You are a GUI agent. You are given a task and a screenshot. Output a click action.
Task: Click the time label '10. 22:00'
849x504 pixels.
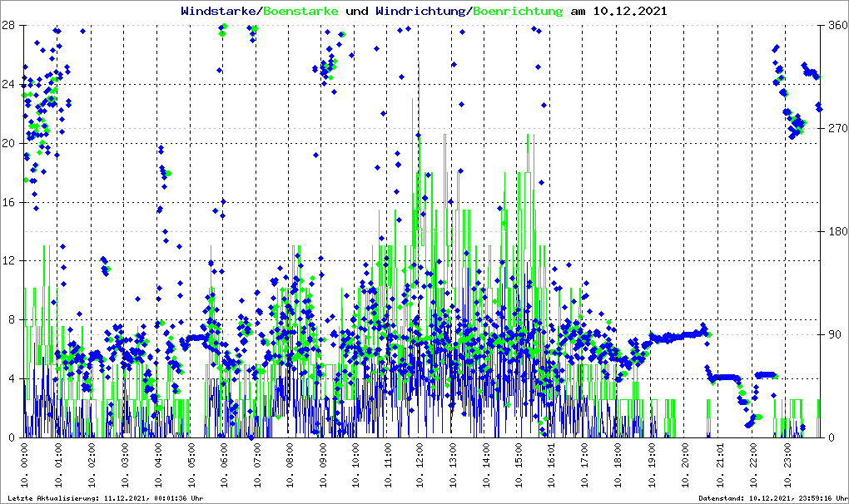point(754,466)
